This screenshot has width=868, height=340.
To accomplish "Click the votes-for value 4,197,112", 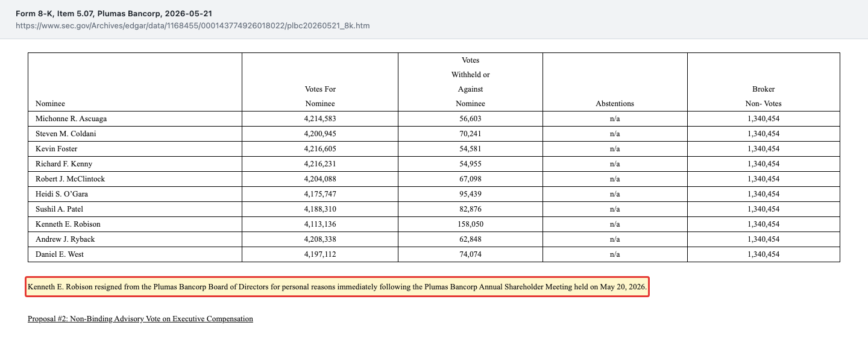I will pyautogui.click(x=320, y=254).
